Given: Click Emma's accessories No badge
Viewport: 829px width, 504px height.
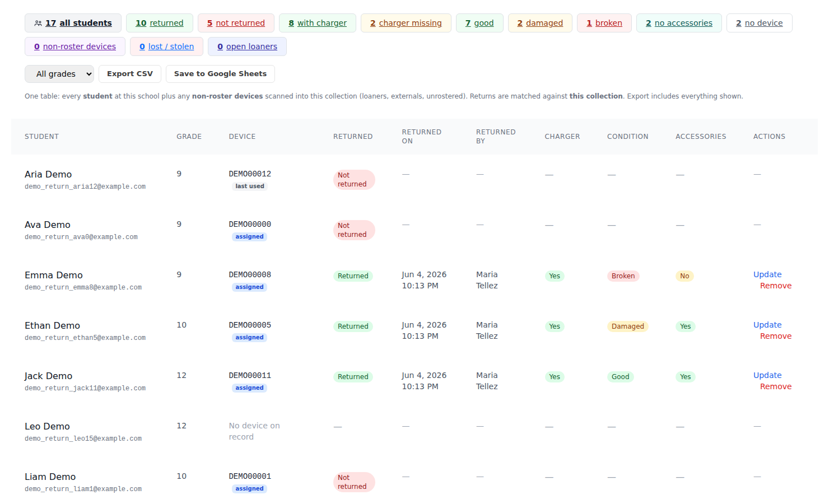Looking at the screenshot, I should (x=684, y=276).
